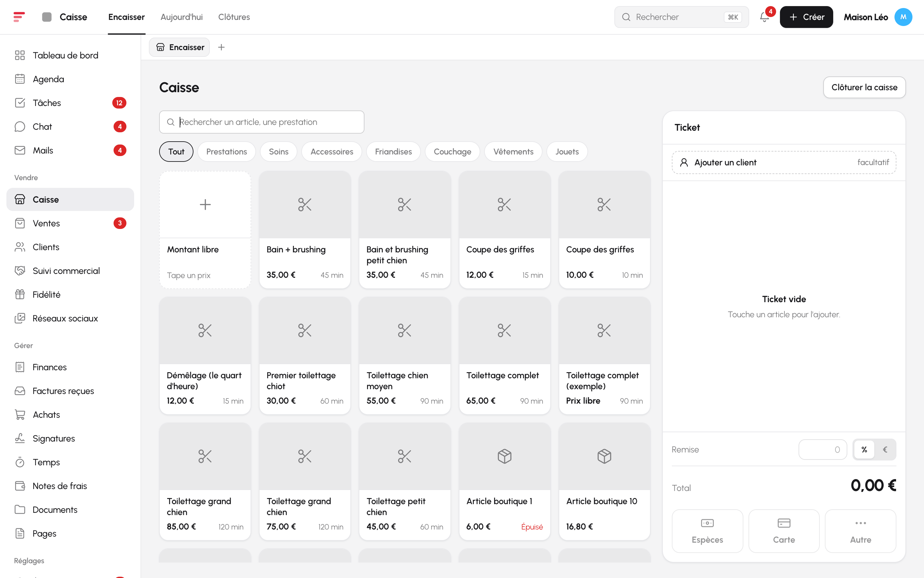
Task: Switch discount to euro mode
Action: pos(885,450)
